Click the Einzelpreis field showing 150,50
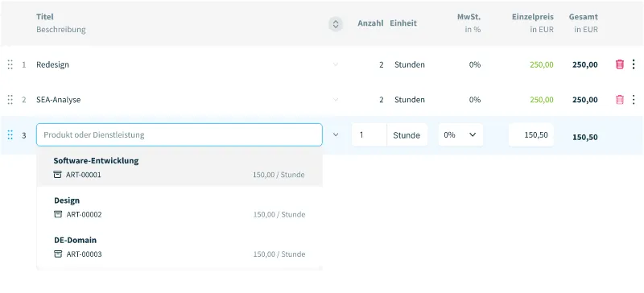Image resolution: width=644 pixels, height=293 pixels. pyautogui.click(x=531, y=134)
